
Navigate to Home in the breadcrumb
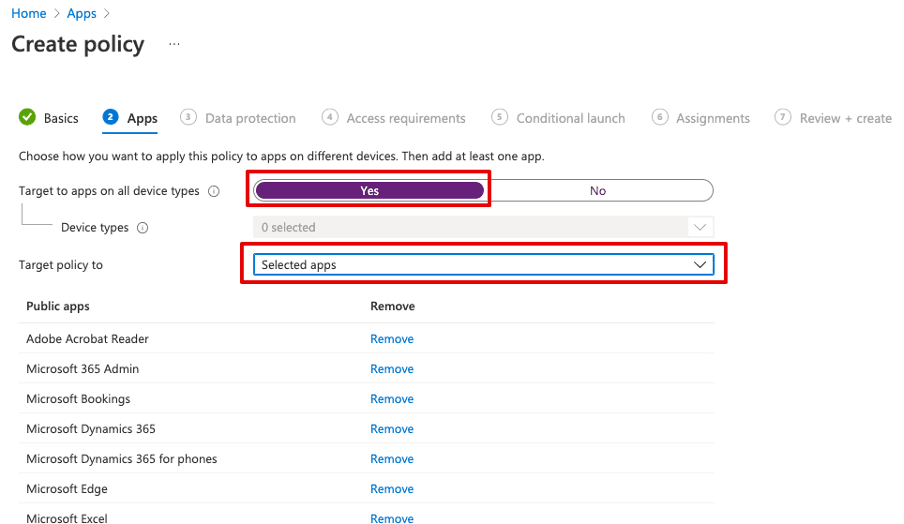(29, 13)
